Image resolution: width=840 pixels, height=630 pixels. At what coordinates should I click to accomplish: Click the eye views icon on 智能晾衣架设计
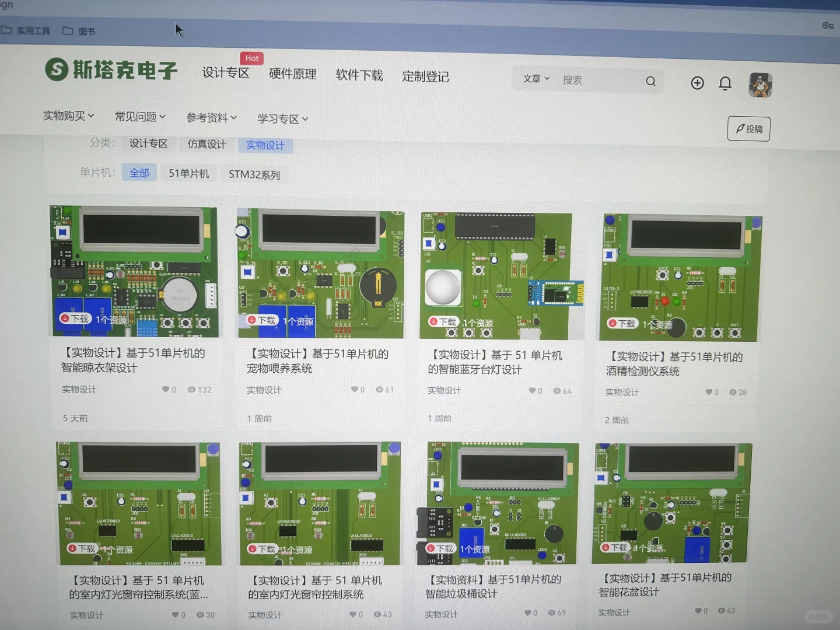coord(191,389)
